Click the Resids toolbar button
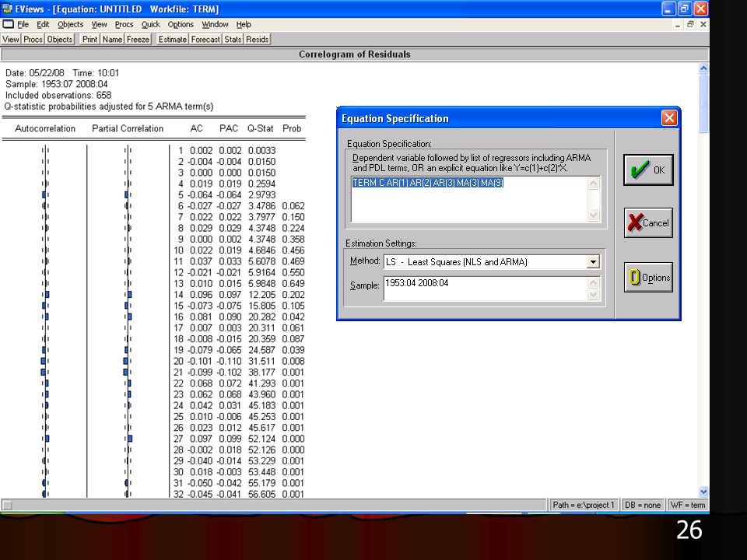 [258, 40]
